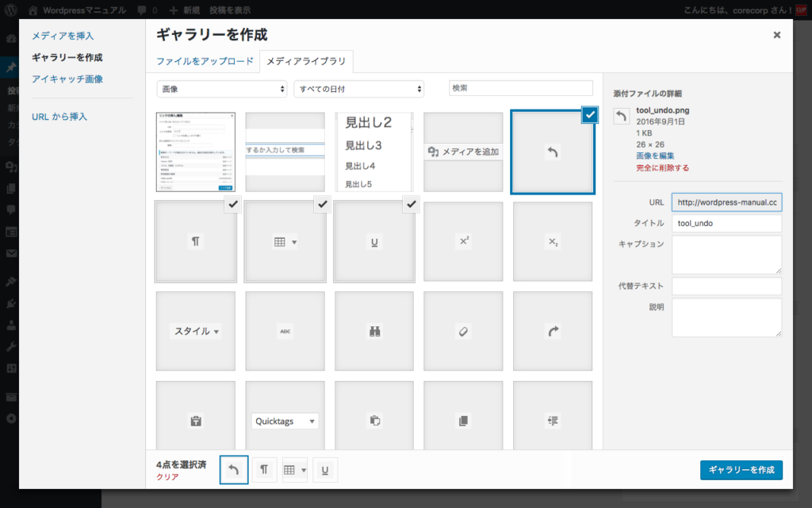Click the undo icon in selection tray

point(233,470)
